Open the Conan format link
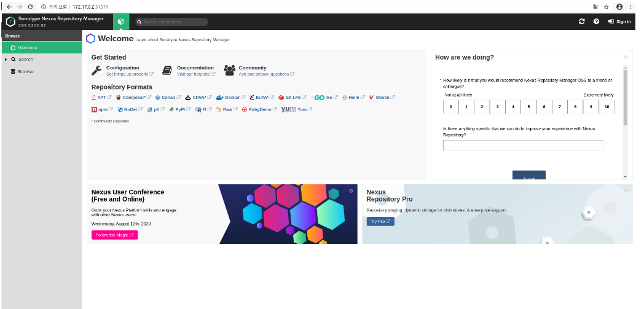The width and height of the screenshot is (644, 309). [x=168, y=98]
